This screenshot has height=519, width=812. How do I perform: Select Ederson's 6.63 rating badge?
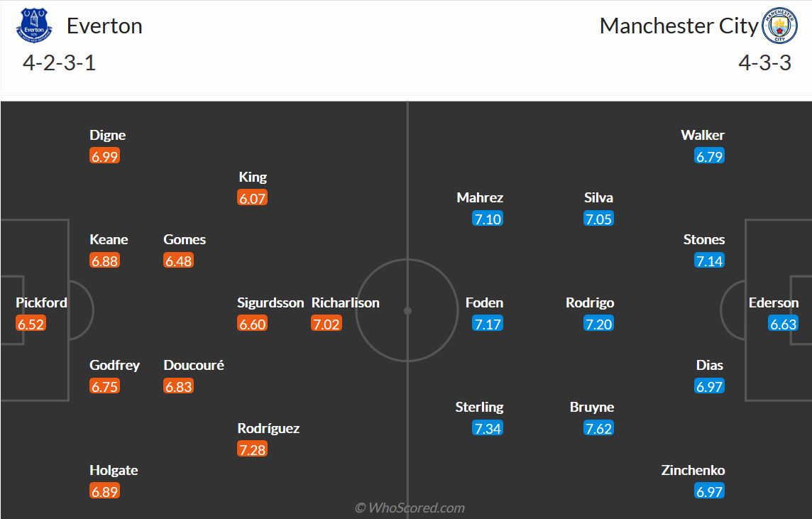[783, 324]
